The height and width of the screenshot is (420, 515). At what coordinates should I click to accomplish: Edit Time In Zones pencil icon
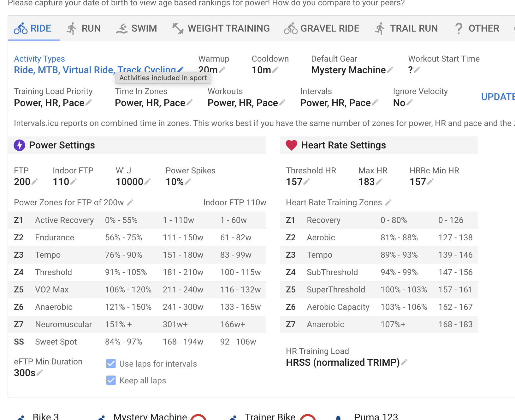pos(189,102)
